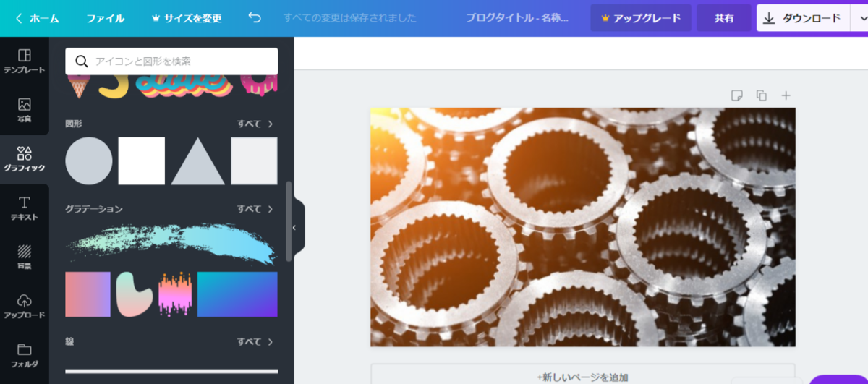Open the ファイル menu
This screenshot has height=384, width=868.
coord(105,18)
